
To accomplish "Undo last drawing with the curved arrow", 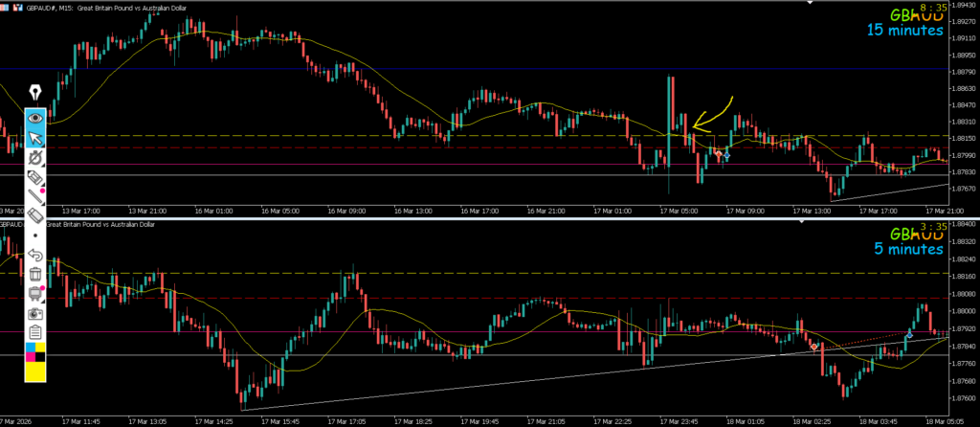I will point(35,255).
